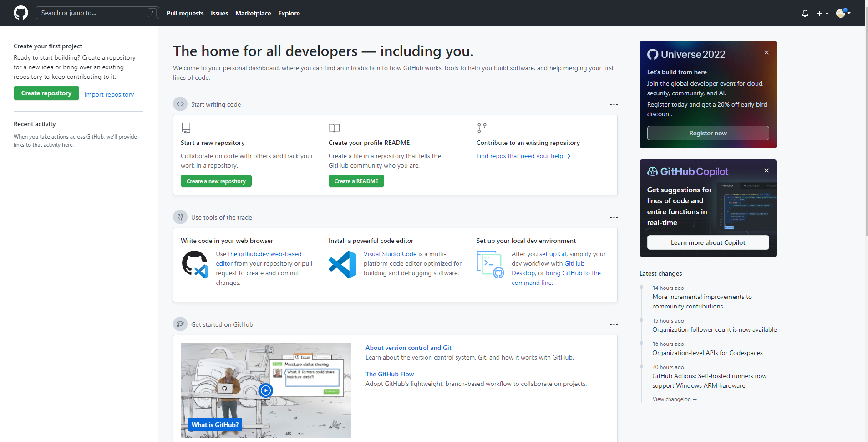The width and height of the screenshot is (868, 442).
Task: Open GitHub Actions Self-hosted runners changelog entry
Action: [x=709, y=381]
